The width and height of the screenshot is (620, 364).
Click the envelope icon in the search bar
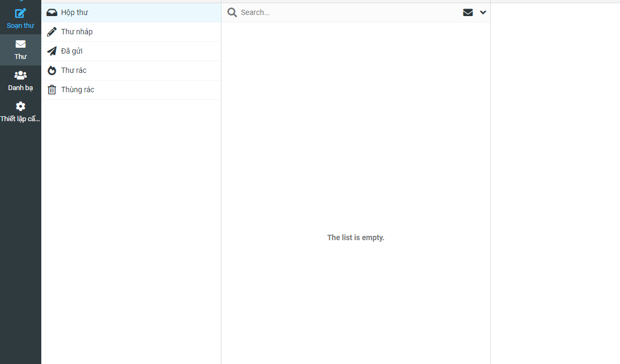coord(468,12)
